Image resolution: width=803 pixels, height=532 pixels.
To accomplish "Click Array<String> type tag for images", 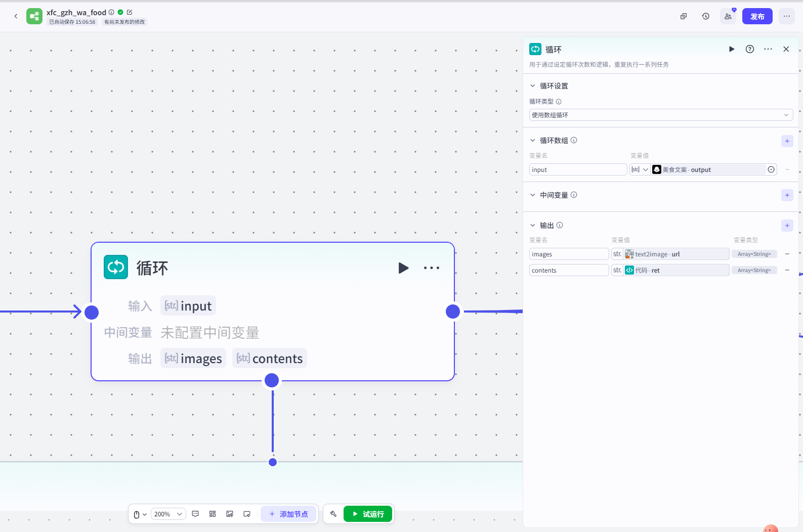I will click(x=754, y=254).
